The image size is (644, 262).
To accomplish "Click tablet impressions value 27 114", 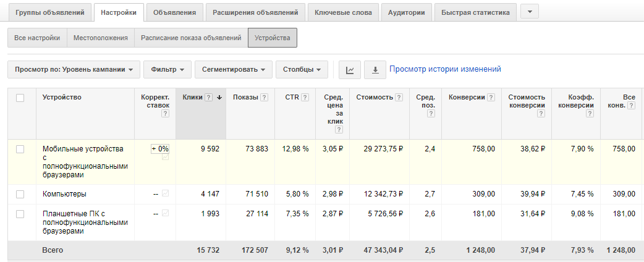I will pos(257,214).
